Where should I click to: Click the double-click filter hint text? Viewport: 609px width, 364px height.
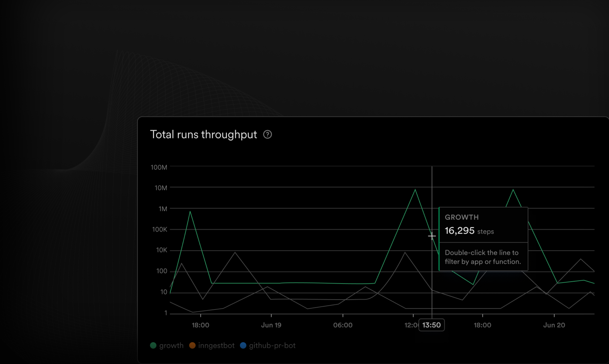pyautogui.click(x=483, y=257)
